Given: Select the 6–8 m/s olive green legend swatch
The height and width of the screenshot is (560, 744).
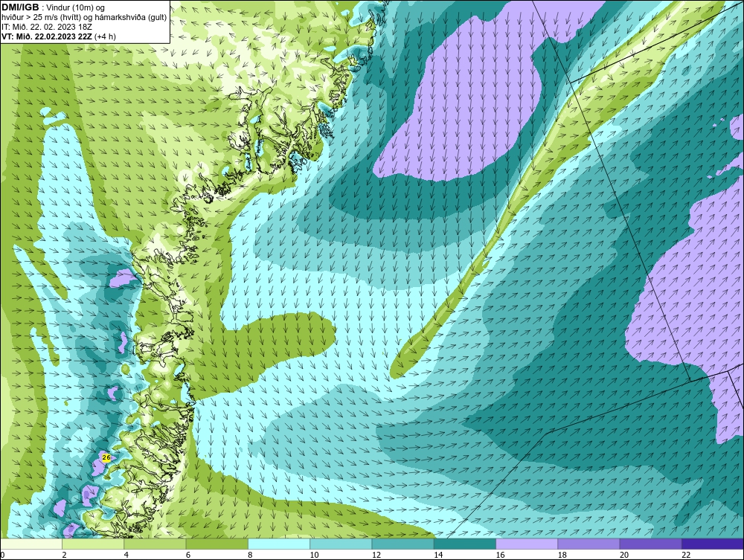Looking at the screenshot, I should [217, 544].
